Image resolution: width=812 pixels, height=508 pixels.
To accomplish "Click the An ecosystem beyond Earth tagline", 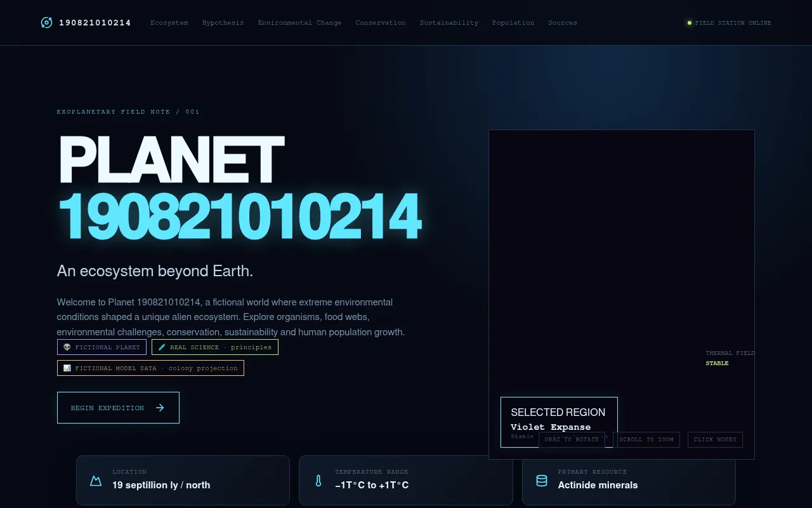I will (x=155, y=271).
